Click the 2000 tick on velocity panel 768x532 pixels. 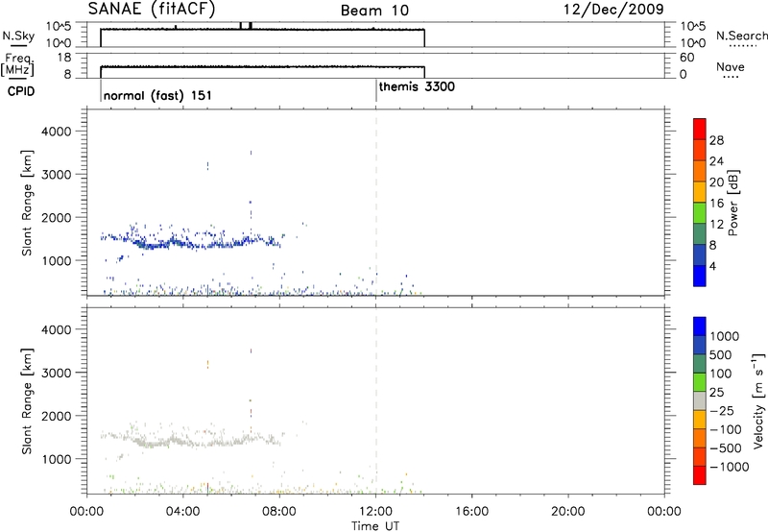coord(57,416)
